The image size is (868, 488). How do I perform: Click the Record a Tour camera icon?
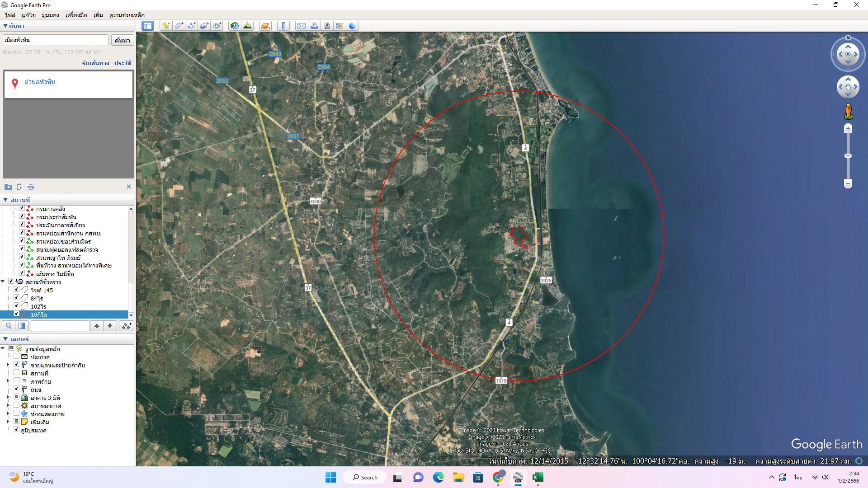click(217, 26)
